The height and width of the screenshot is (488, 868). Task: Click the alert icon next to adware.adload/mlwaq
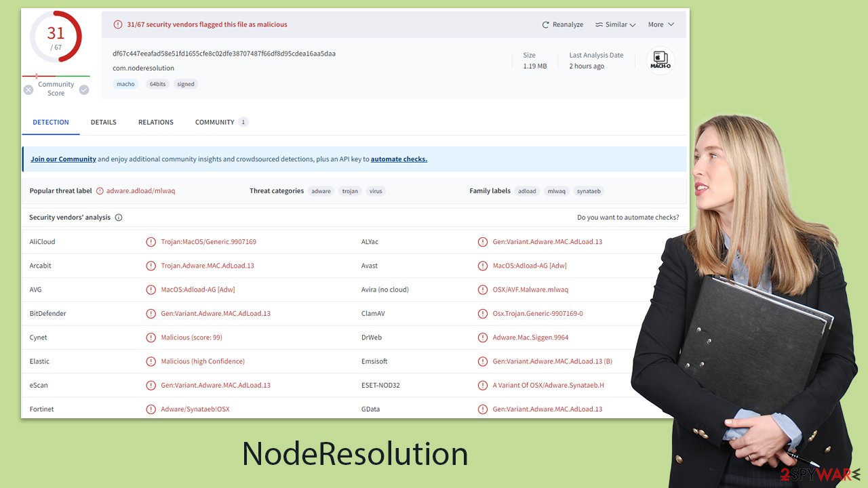click(x=100, y=191)
